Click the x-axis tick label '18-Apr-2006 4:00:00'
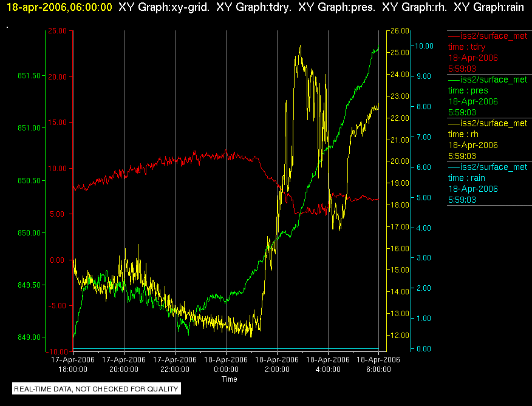The height and width of the screenshot is (406, 532). tap(328, 364)
